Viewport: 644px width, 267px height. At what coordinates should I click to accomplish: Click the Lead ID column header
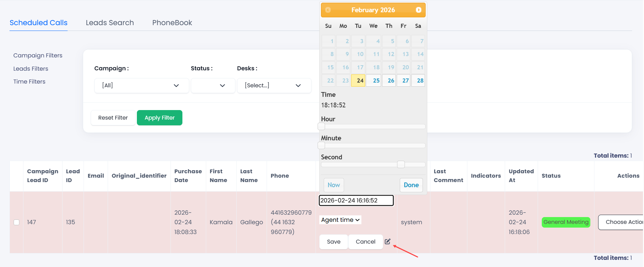pyautogui.click(x=73, y=176)
